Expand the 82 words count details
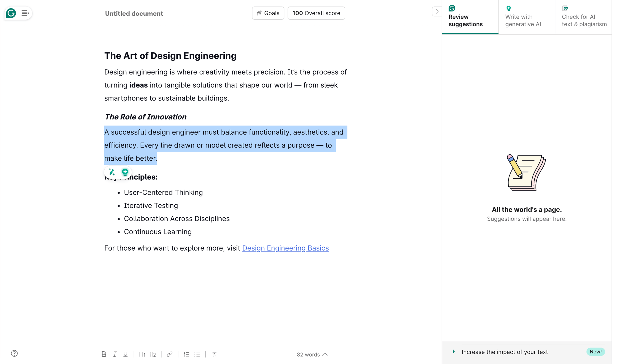Viewport: 619px width, 364px height. (312, 354)
